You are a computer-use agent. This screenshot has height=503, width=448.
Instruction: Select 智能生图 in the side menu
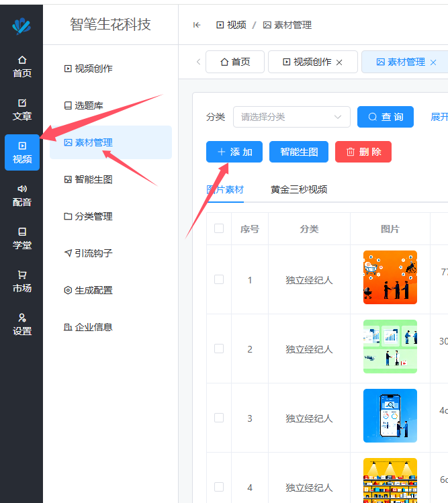[93, 179]
